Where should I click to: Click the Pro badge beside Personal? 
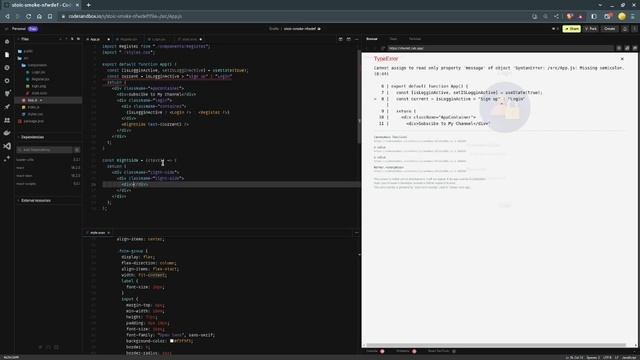pos(33,29)
